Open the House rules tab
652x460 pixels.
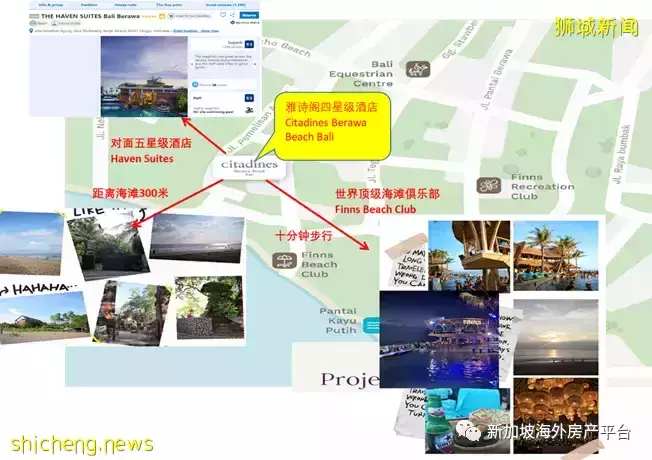[126, 5]
